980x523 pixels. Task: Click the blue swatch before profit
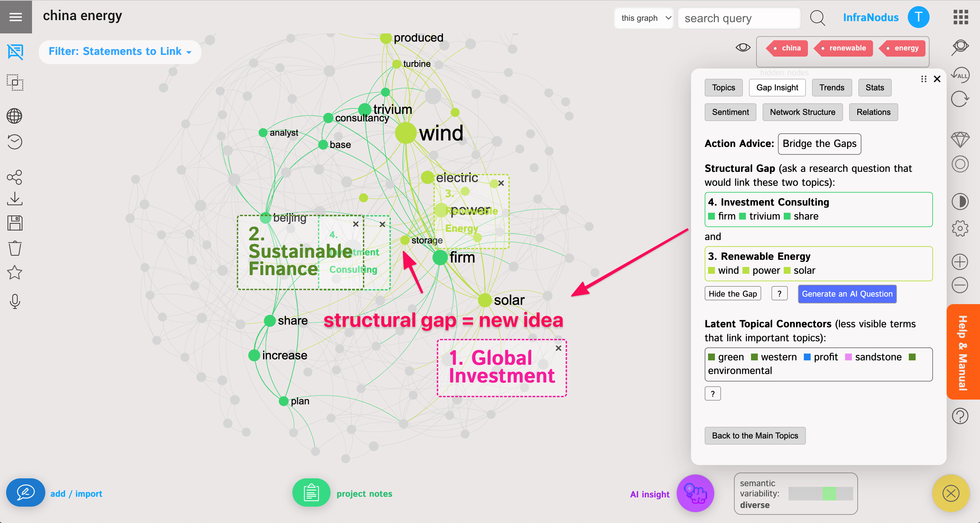pos(807,357)
